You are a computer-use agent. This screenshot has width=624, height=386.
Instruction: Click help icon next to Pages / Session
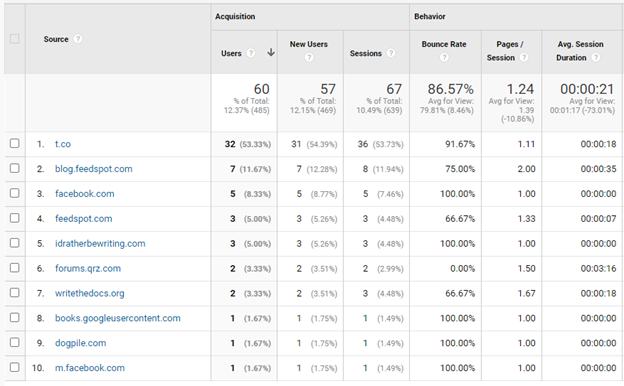524,57
